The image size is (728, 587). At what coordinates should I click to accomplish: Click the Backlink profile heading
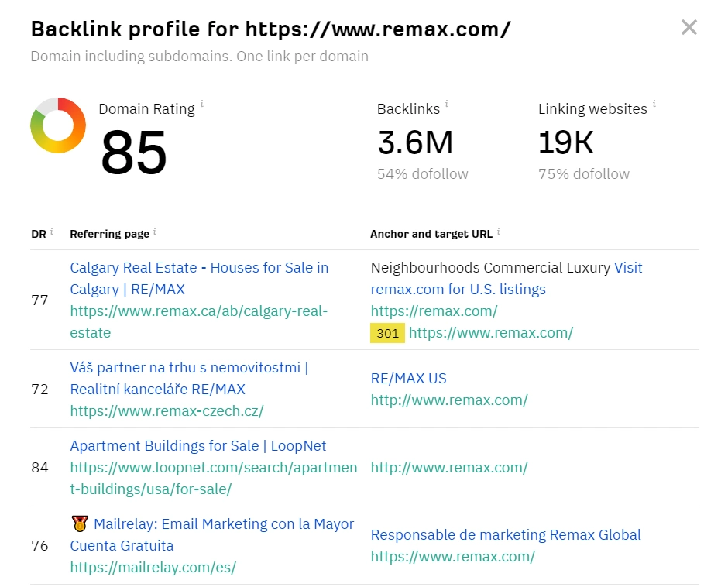click(271, 29)
